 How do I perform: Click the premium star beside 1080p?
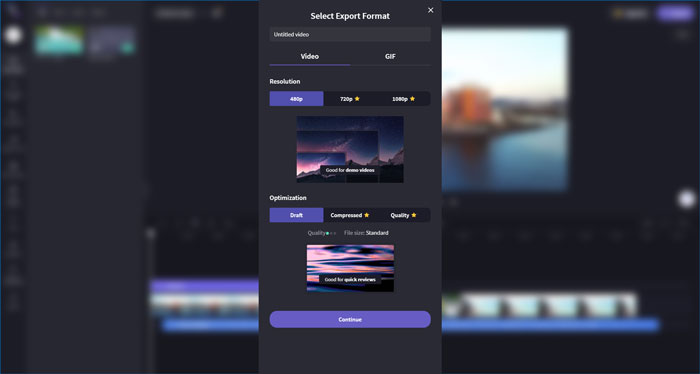point(412,99)
